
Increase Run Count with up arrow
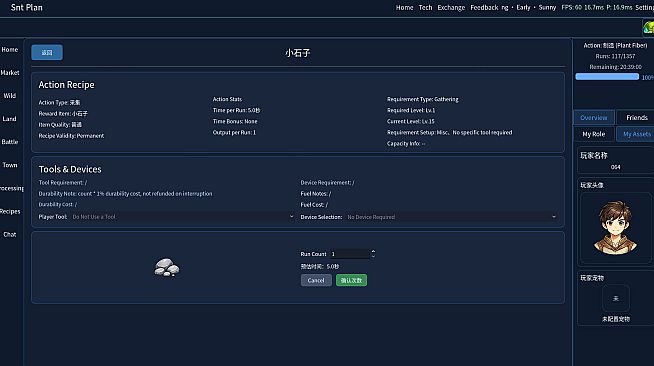[373, 251]
